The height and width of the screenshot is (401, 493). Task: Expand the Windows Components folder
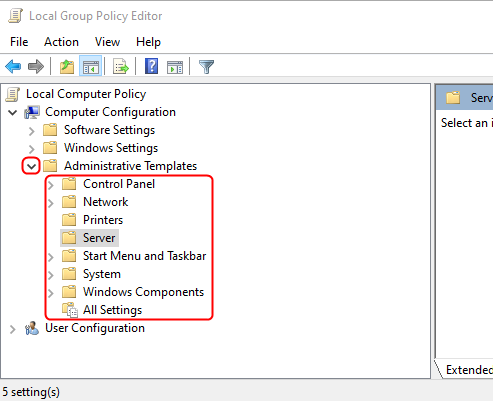pyautogui.click(x=51, y=293)
